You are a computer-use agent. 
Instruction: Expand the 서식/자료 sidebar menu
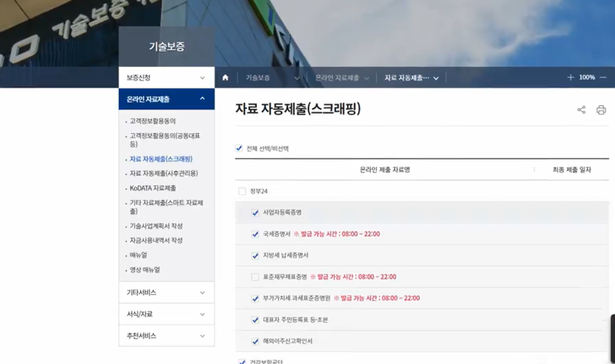click(x=166, y=314)
